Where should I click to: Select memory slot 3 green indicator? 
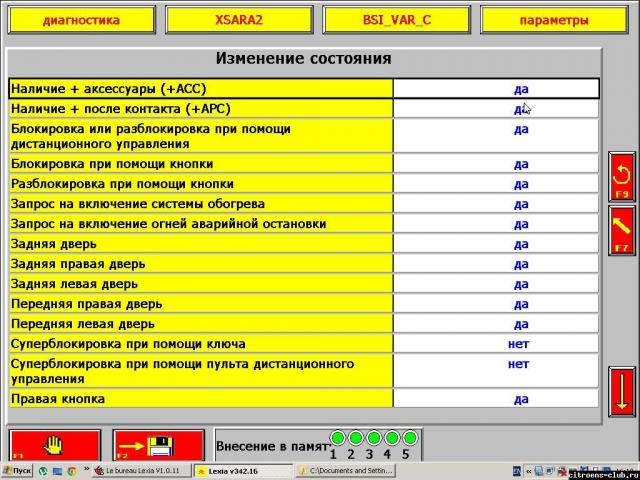[373, 438]
